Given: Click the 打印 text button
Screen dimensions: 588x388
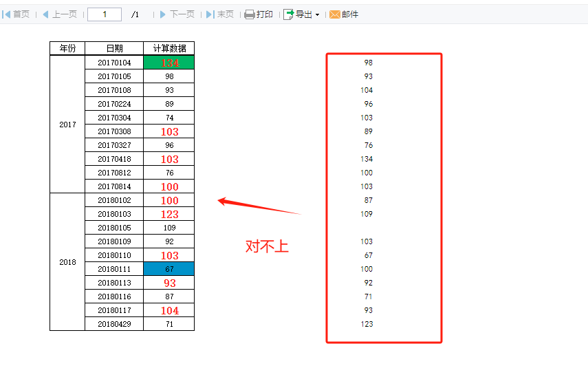Looking at the screenshot, I should click(x=264, y=14).
